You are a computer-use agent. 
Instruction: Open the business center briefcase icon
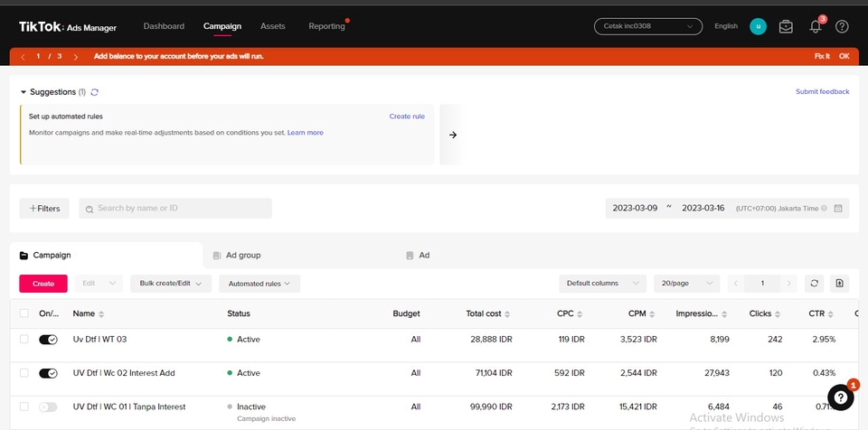click(786, 26)
